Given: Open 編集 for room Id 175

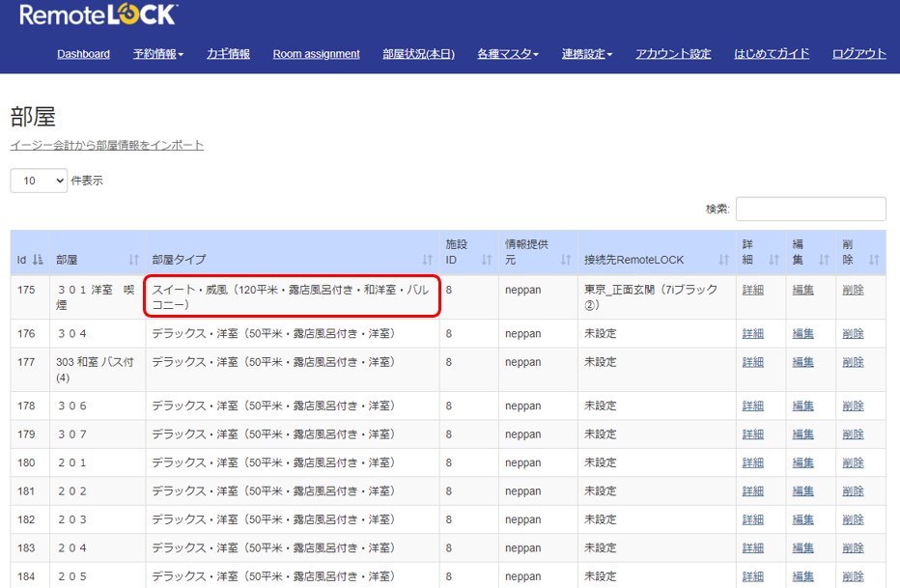Looking at the screenshot, I should coord(803,290).
